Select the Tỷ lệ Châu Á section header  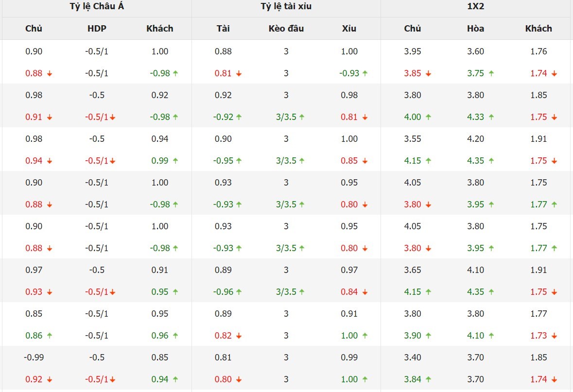(x=97, y=6)
